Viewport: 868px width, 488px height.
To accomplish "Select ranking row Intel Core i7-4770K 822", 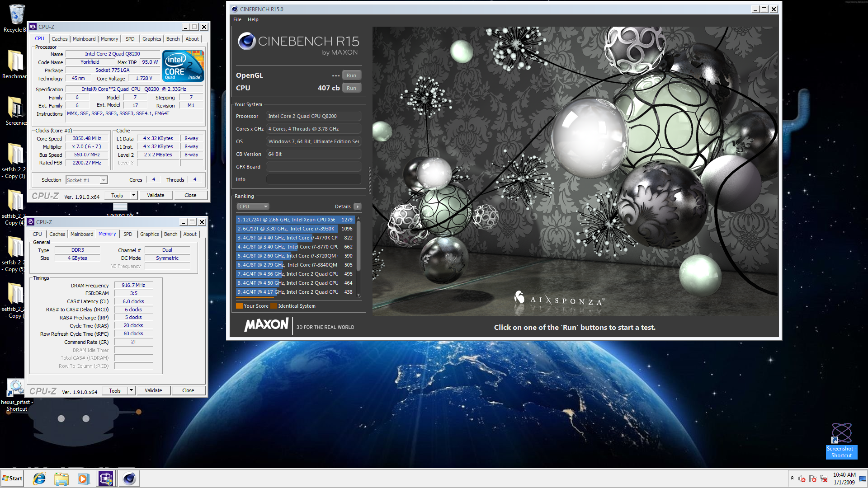I will [295, 238].
